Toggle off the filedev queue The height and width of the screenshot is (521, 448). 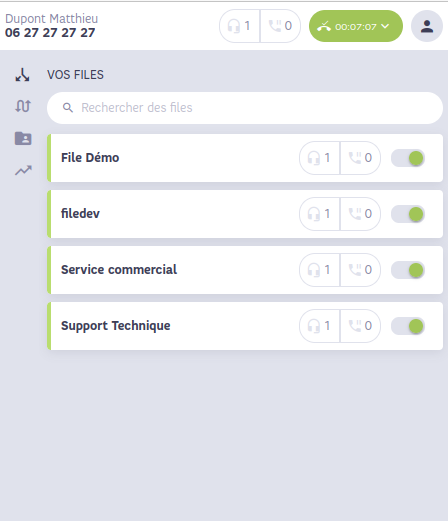point(408,214)
